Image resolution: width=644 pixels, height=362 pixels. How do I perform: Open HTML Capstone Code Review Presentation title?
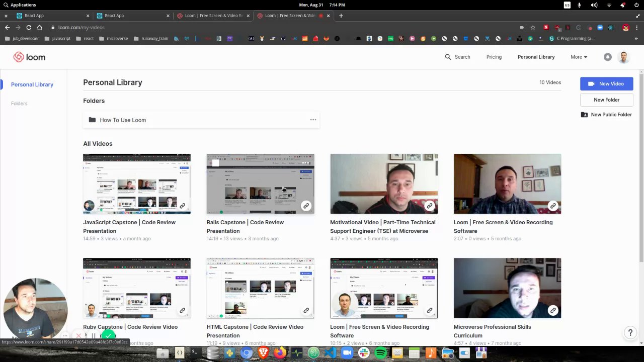click(x=255, y=331)
